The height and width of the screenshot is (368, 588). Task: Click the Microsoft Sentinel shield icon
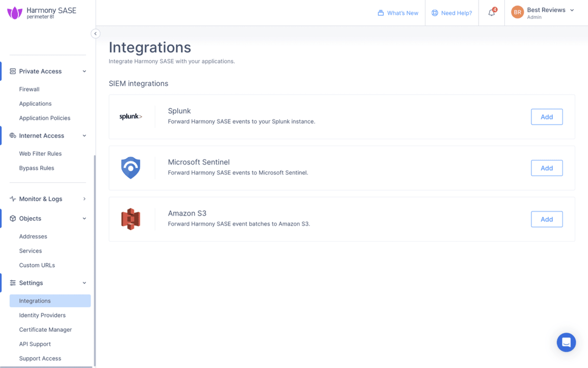pyautogui.click(x=131, y=168)
